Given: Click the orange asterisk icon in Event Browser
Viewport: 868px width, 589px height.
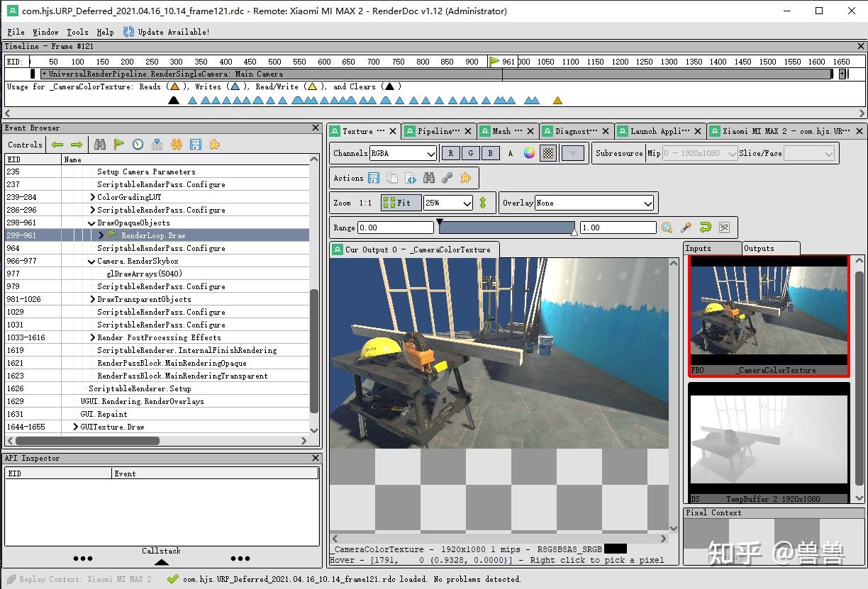Looking at the screenshot, I should coord(177,145).
